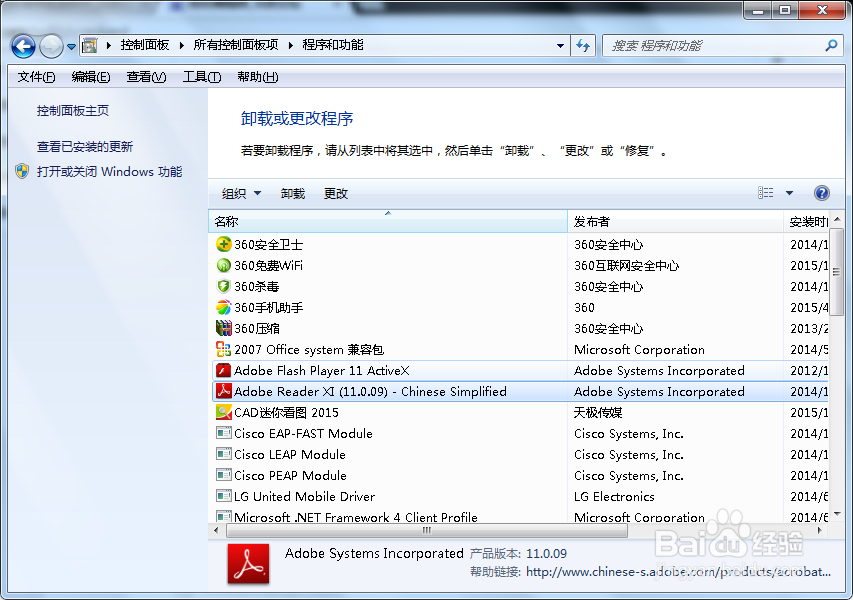This screenshot has width=853, height=600.
Task: Open the 帮助(H) menu
Action: click(x=258, y=77)
